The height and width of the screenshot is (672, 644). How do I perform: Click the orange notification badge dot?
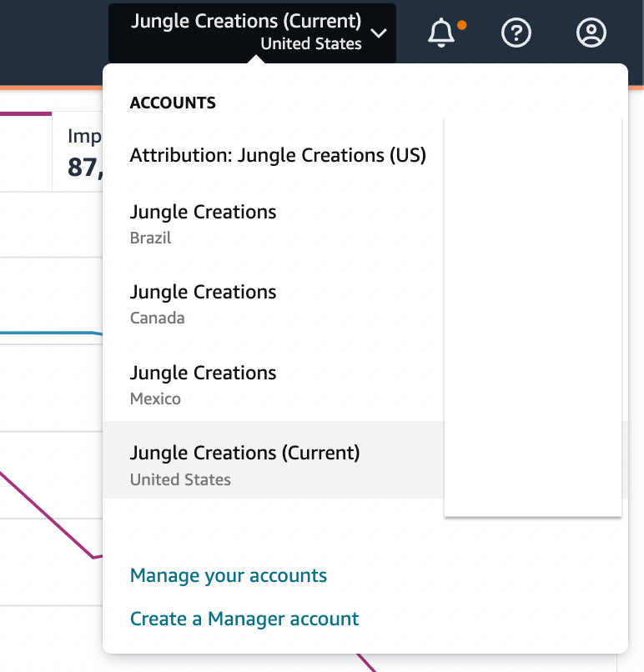(x=462, y=25)
